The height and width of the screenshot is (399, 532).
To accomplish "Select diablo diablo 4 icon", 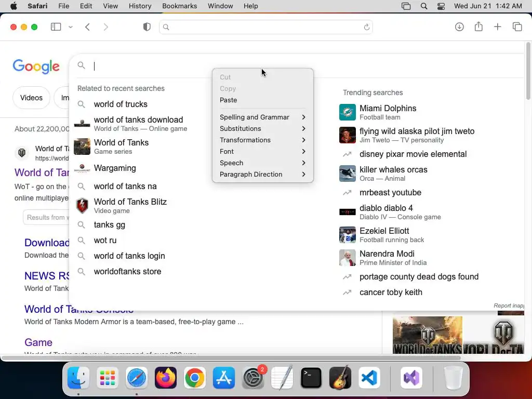I will coord(348,212).
